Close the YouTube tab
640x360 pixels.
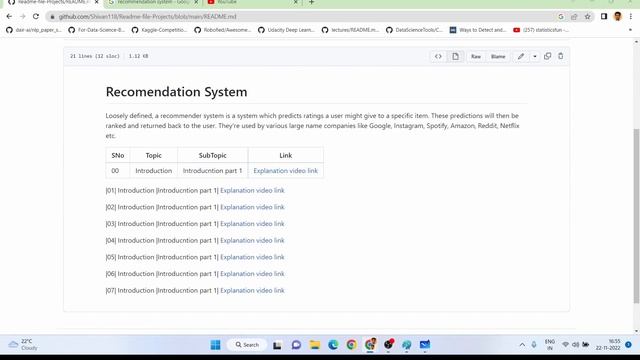click(x=296, y=2)
